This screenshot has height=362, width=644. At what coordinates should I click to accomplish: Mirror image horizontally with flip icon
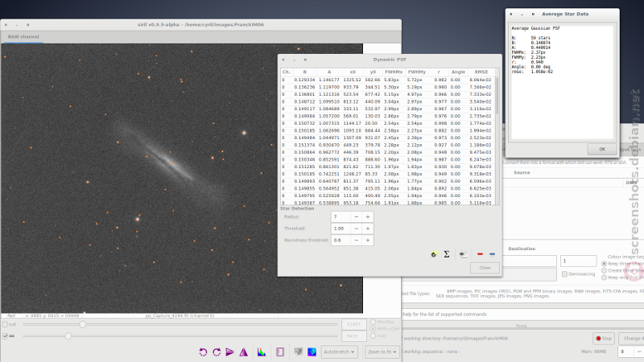[230, 352]
